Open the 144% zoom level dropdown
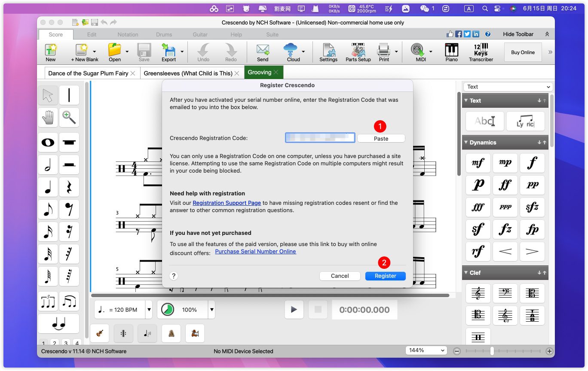This screenshot has width=588, height=371. 426,350
